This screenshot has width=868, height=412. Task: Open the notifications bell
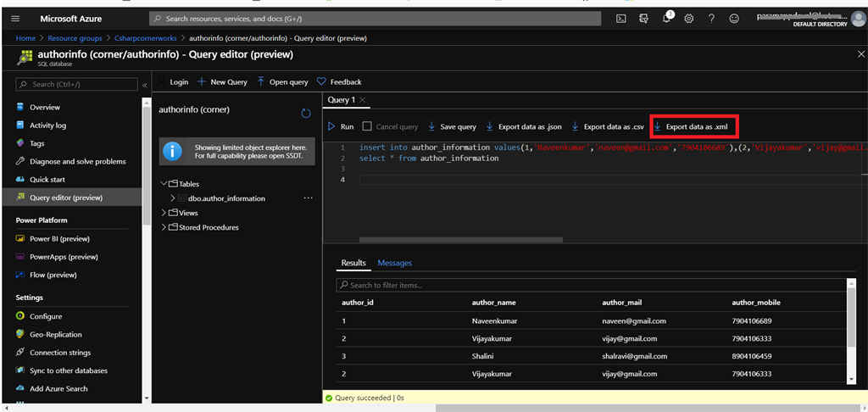point(666,19)
